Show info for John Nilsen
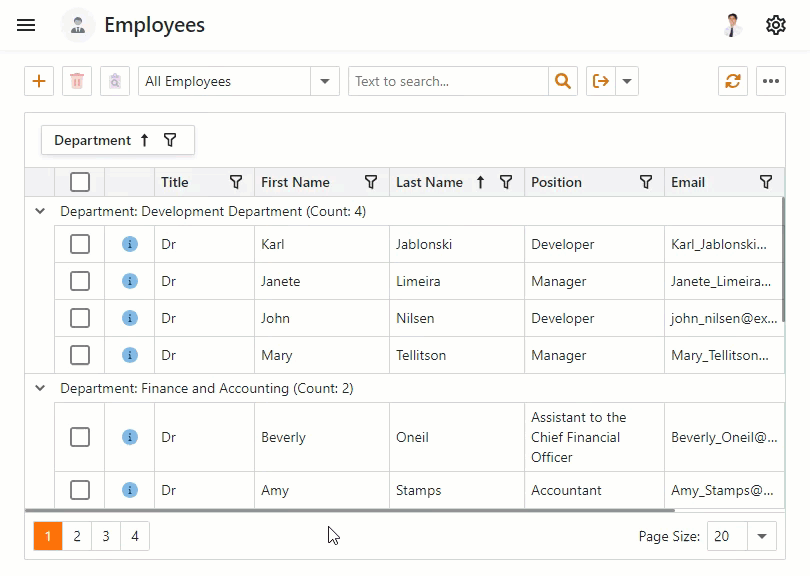810x576 pixels. tap(130, 318)
